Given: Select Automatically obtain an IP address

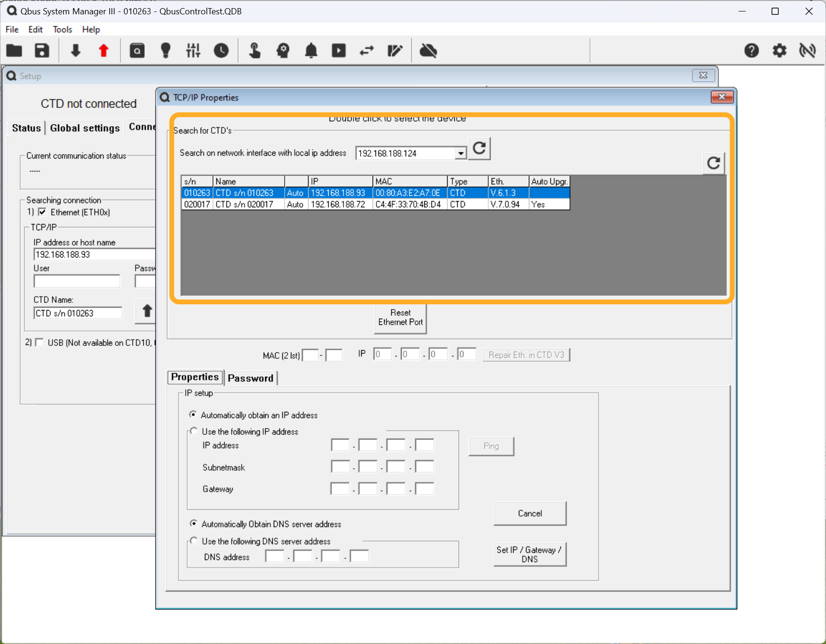Looking at the screenshot, I should pyautogui.click(x=193, y=415).
